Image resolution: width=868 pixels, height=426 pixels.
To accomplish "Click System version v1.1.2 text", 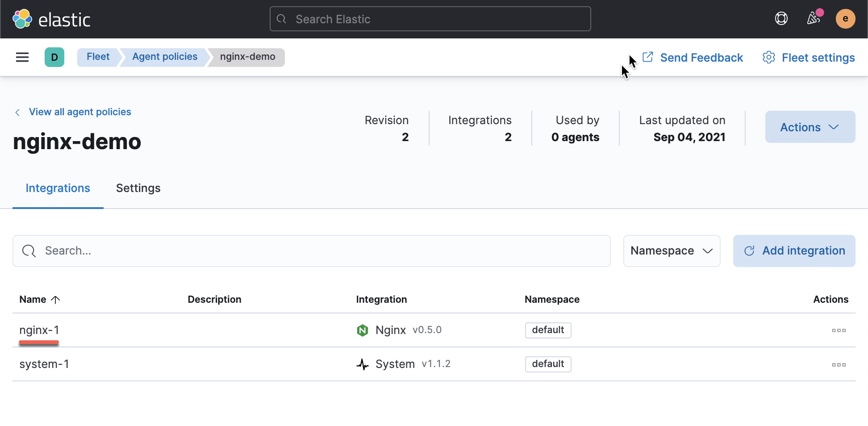I will [436, 364].
